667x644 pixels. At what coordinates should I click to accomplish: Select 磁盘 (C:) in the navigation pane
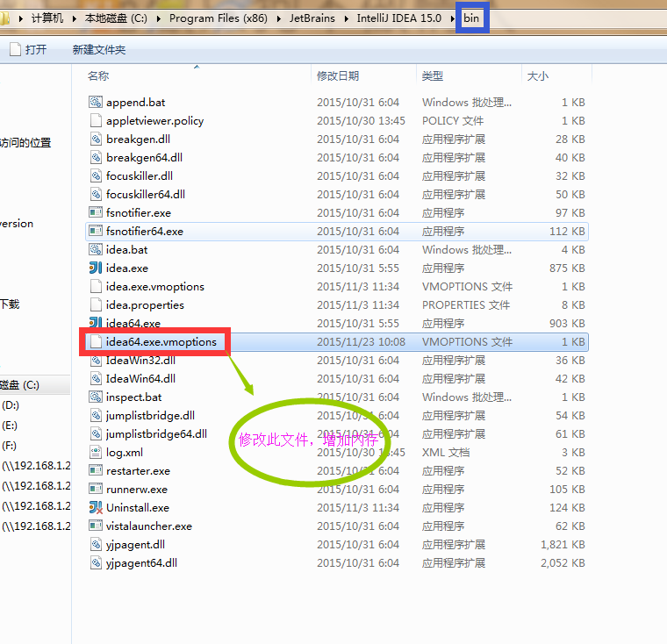(x=19, y=385)
